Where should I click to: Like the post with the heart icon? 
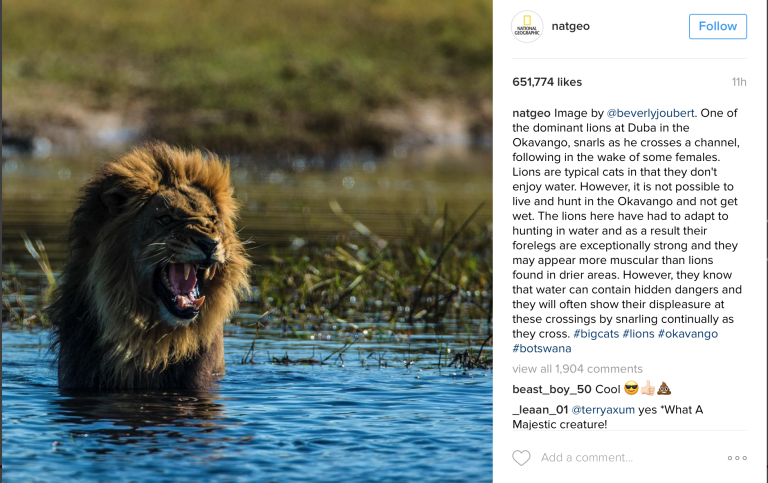pos(521,457)
